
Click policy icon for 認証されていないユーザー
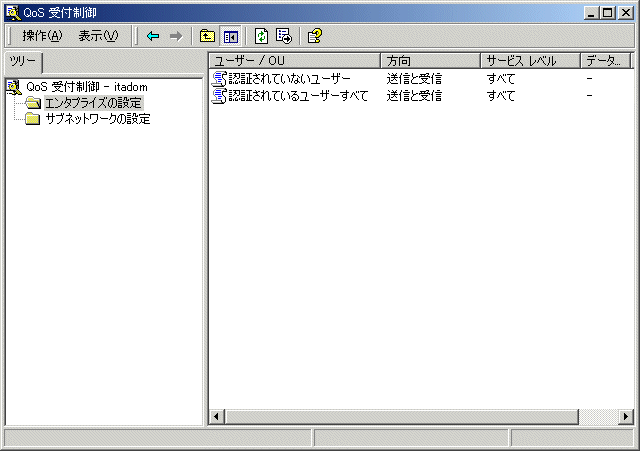click(219, 78)
